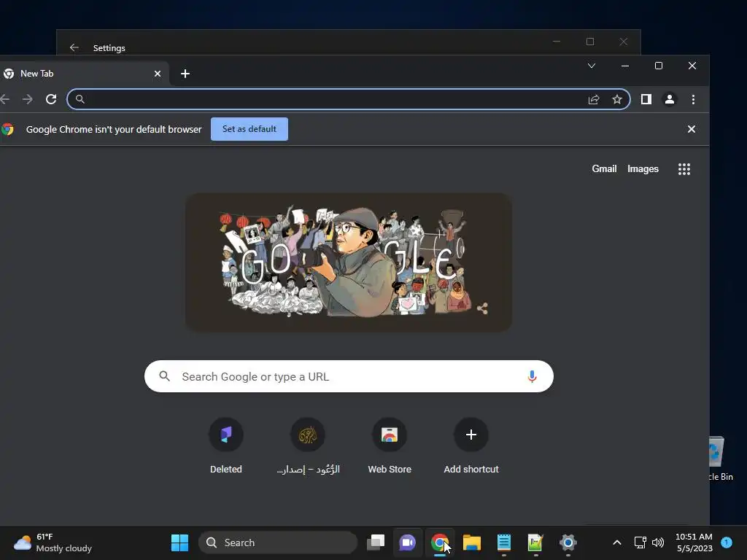This screenshot has width=747, height=560.
Task: Open the network status tray icon
Action: 640,542
